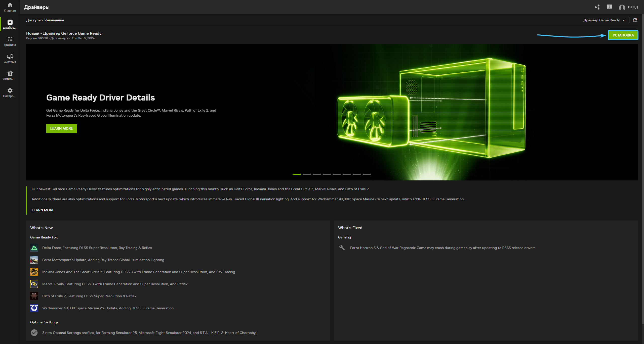Click the green УСТАНОВКА install button
The width and height of the screenshot is (644, 344).
[623, 35]
